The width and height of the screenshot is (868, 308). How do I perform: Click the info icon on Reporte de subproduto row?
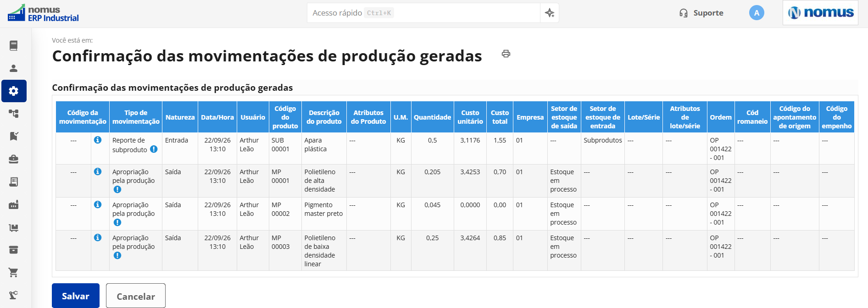pyautogui.click(x=98, y=140)
